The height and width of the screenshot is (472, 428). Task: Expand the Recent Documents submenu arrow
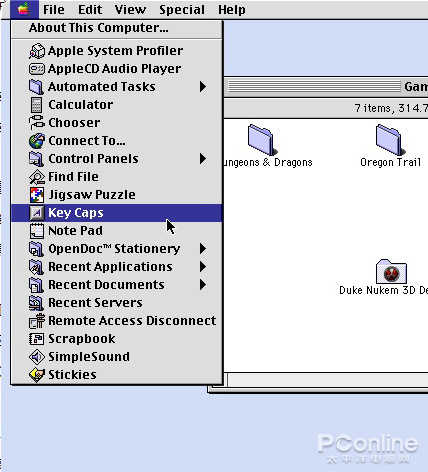click(x=203, y=285)
